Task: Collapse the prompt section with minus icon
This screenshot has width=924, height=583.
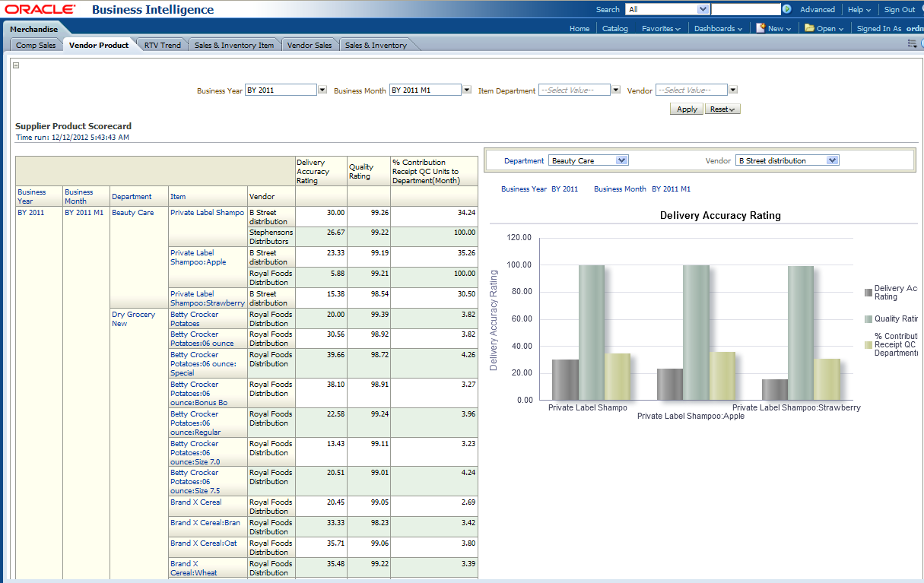Action: tap(16, 65)
